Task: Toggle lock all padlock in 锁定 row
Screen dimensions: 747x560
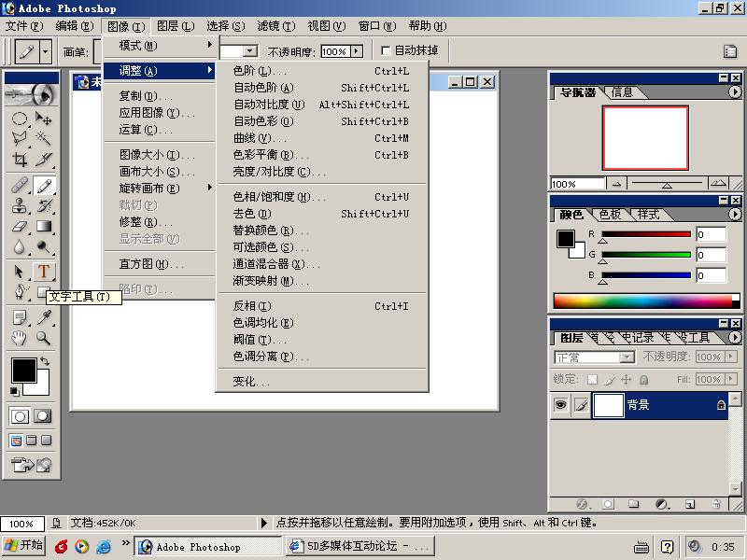Action: pyautogui.click(x=643, y=380)
